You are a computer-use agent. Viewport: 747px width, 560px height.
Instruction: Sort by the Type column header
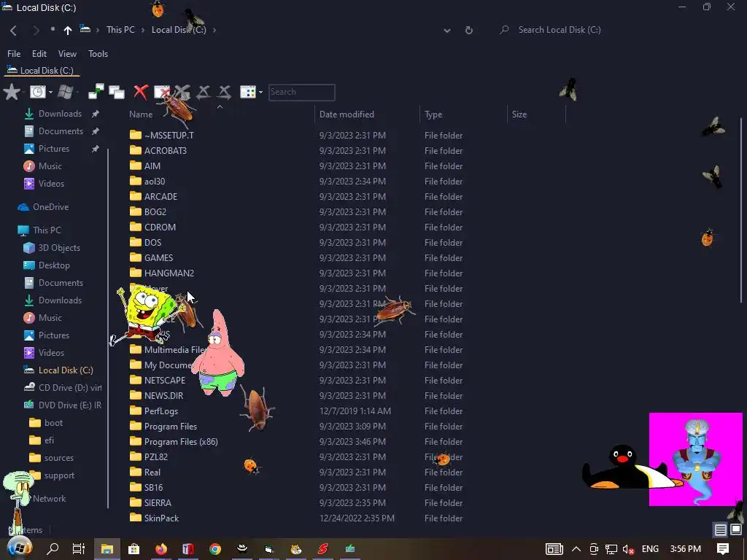pos(433,114)
